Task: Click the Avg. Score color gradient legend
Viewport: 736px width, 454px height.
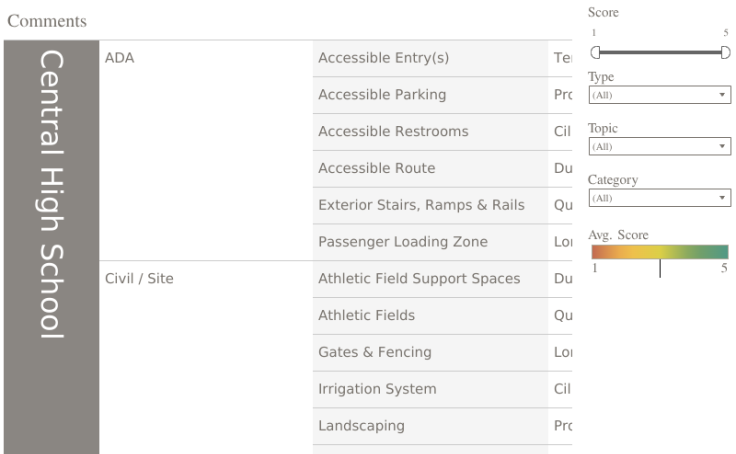Action: tap(659, 252)
